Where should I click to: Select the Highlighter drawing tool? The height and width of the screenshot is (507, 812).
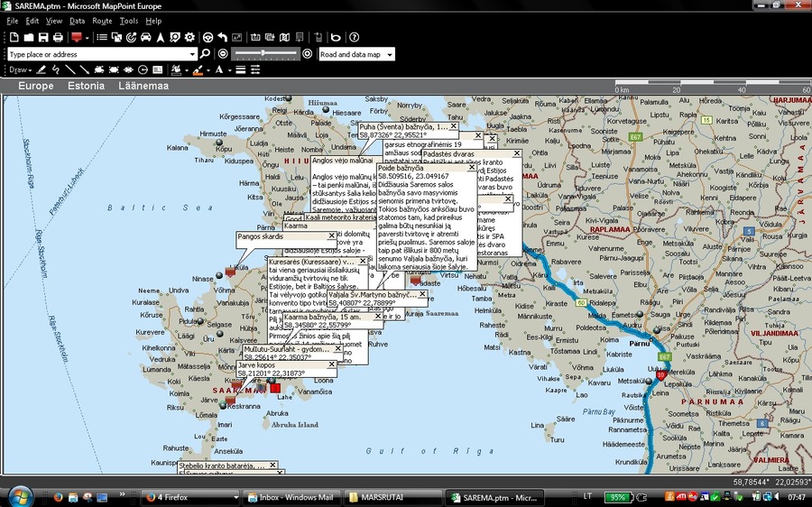[x=42, y=69]
